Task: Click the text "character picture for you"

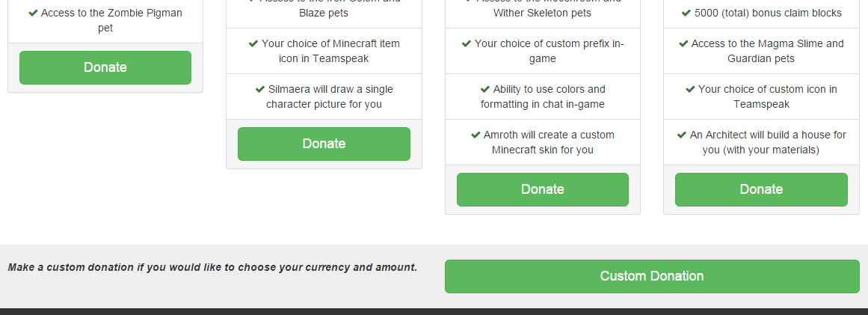Action: coord(324,104)
